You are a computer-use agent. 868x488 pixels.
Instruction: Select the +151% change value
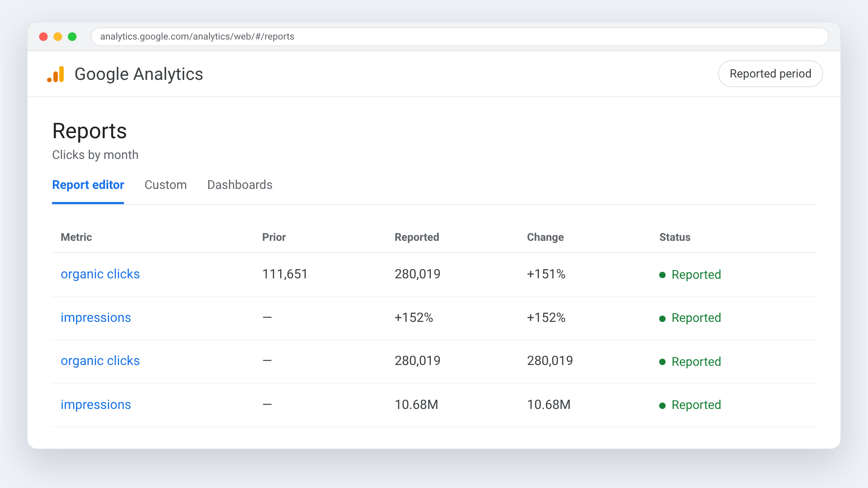pyautogui.click(x=546, y=274)
